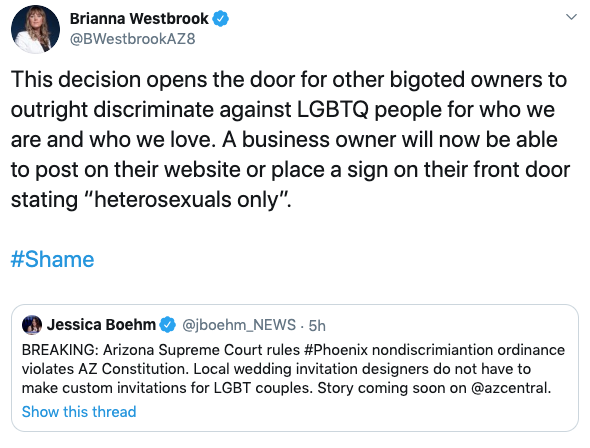Screen dimensions: 590x448
Task: Click the Brianna Westbrook display name
Action: coord(139,19)
